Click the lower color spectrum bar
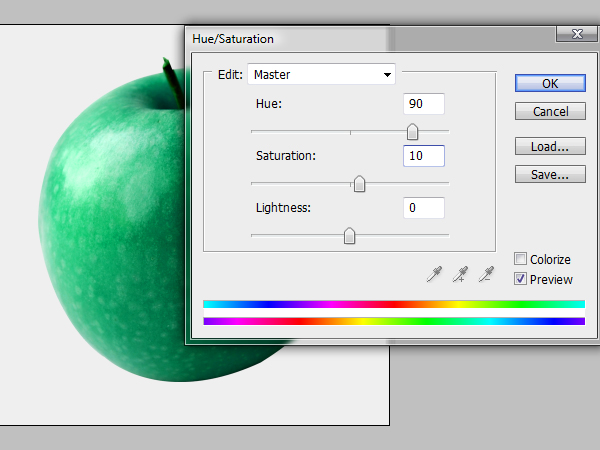Viewport: 600px width, 450px height. [x=394, y=321]
